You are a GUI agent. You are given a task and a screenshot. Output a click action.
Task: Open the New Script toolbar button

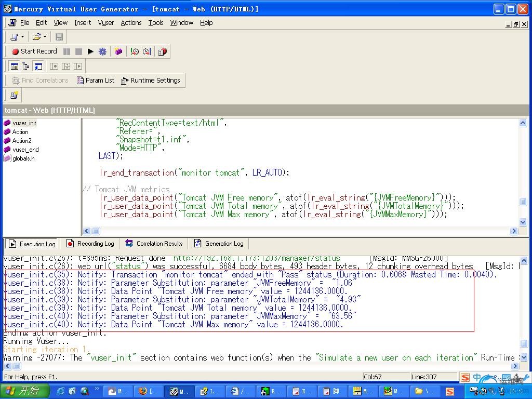tap(15, 37)
